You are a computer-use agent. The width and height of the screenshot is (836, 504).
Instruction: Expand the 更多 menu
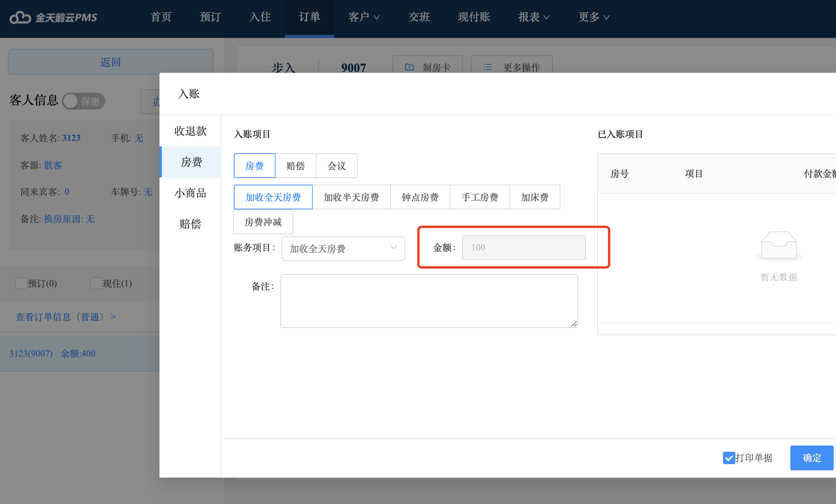coord(594,17)
